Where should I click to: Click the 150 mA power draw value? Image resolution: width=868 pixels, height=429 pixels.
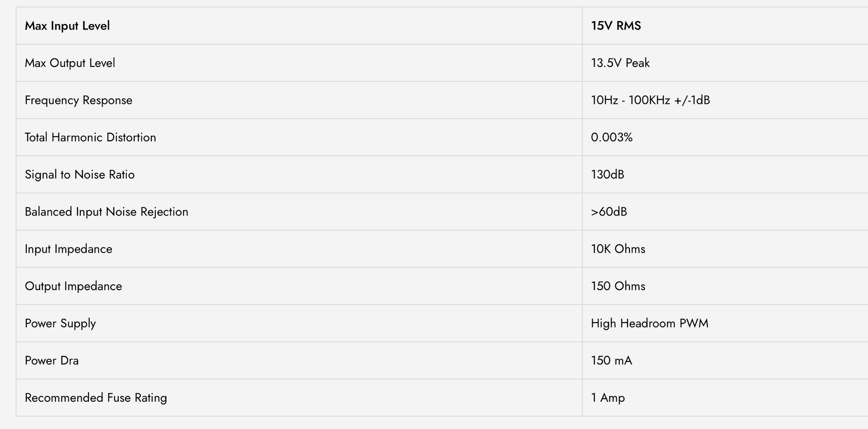[612, 361]
